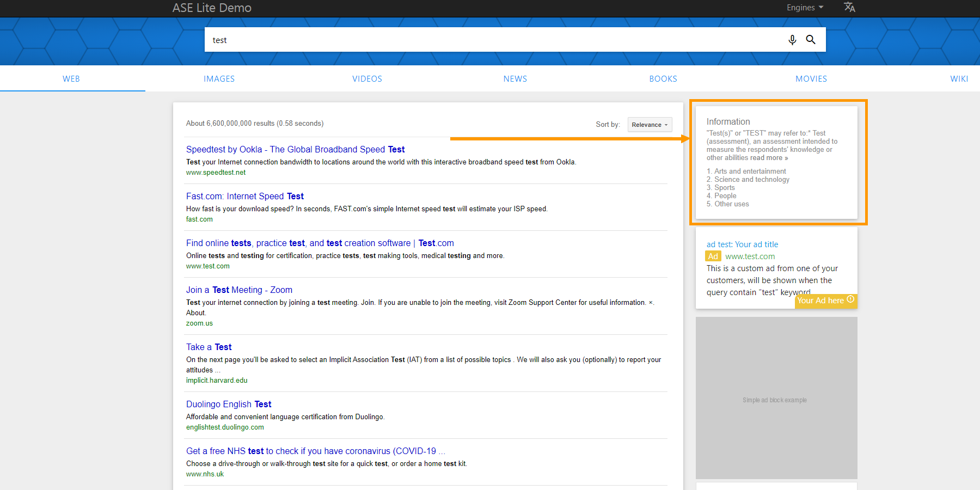Viewport: 980px width, 490px height.
Task: Click the yellow Ad badge
Action: click(x=713, y=256)
